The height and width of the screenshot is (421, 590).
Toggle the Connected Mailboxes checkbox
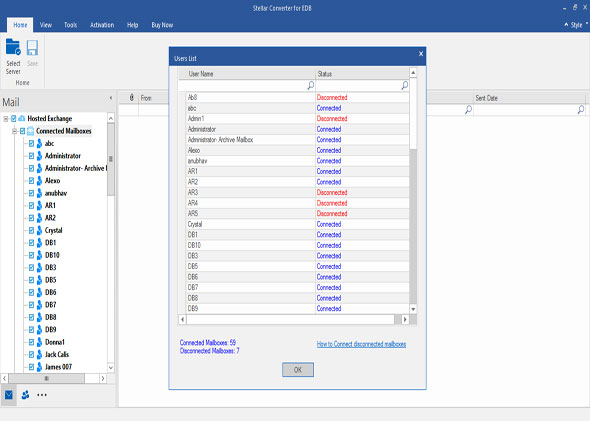(x=22, y=131)
